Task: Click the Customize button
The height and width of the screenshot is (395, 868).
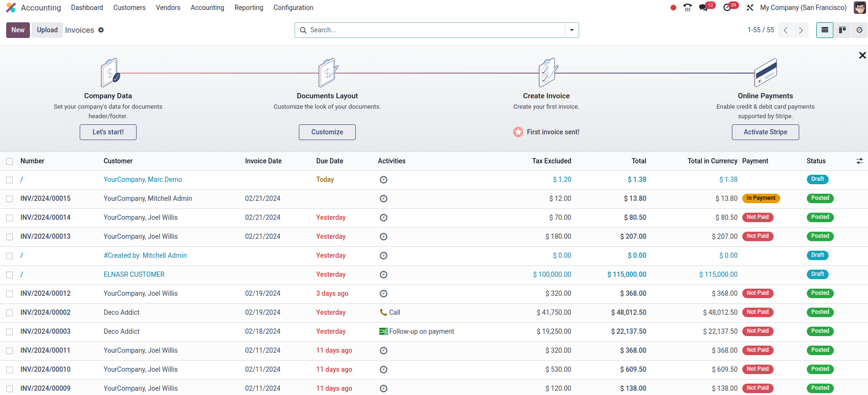Action: [x=327, y=132]
